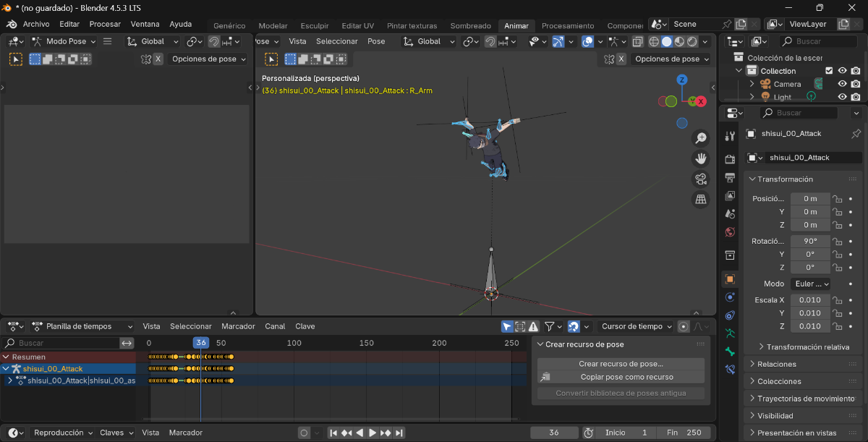
Task: Hide the Camera object in the viewport
Action: point(842,84)
